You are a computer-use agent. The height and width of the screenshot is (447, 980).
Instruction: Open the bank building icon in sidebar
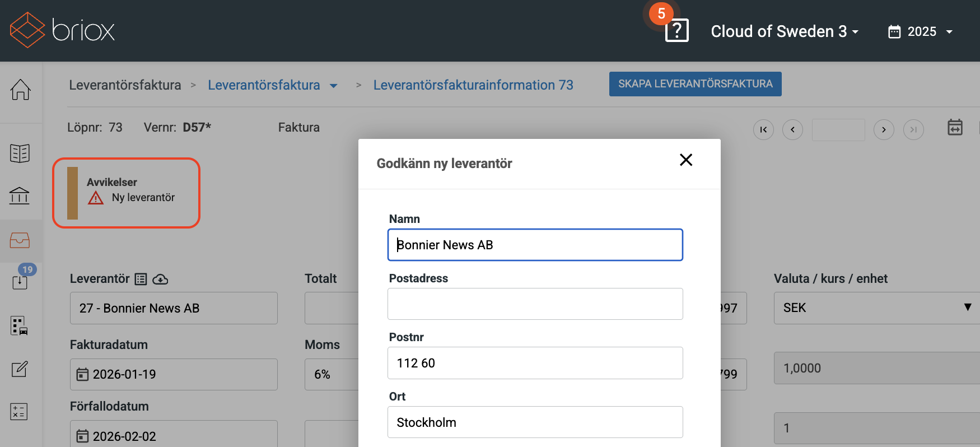(20, 195)
